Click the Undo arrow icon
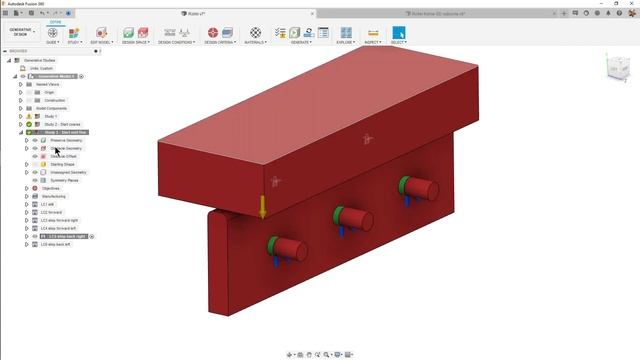 (x=42, y=13)
